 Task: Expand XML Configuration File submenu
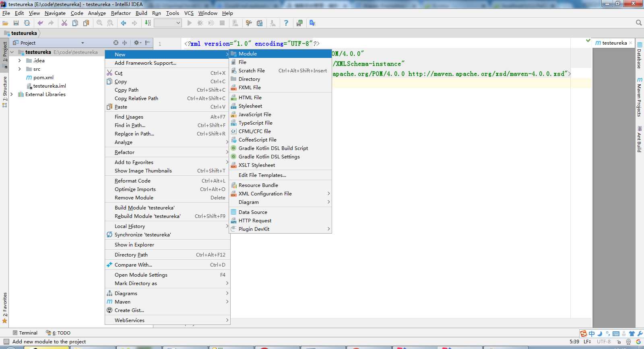pos(280,193)
